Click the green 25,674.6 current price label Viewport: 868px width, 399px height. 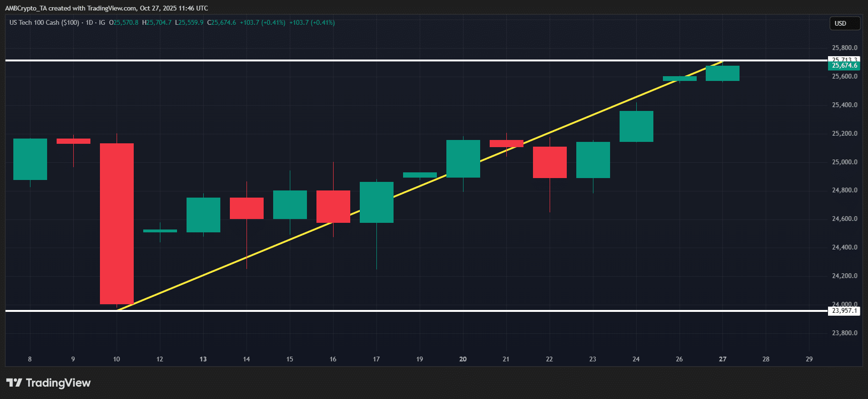point(844,66)
